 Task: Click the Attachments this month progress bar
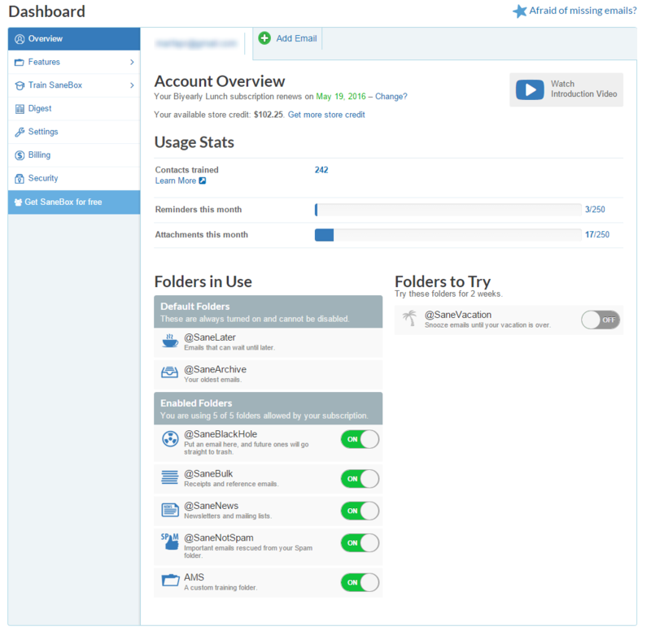click(x=448, y=235)
